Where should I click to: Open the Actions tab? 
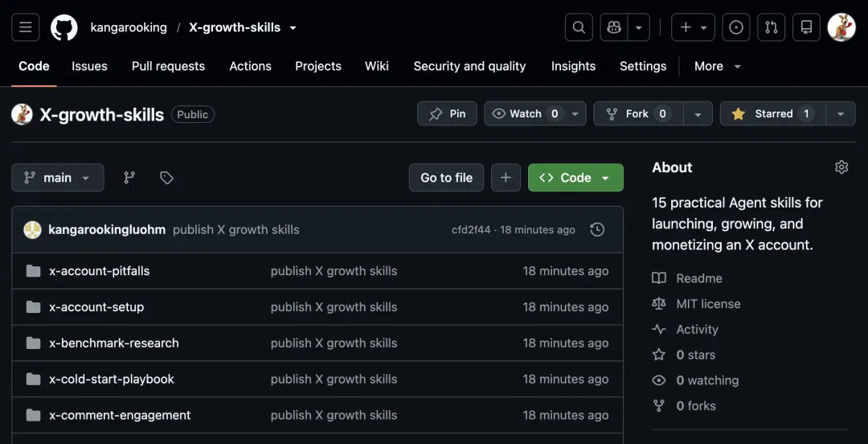coord(250,66)
